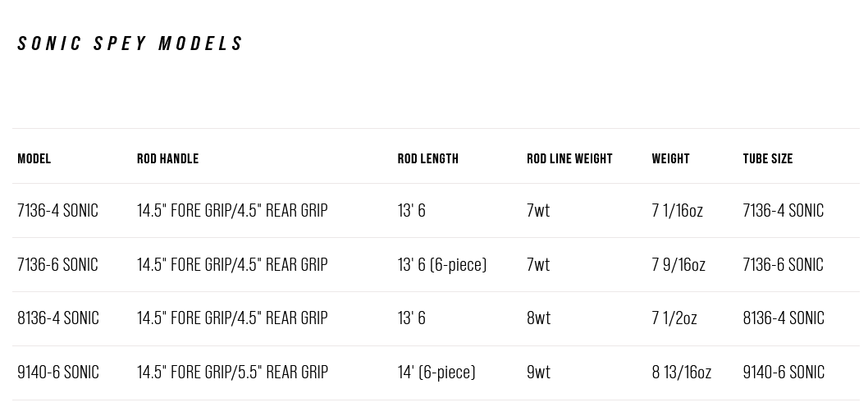
Task: Click the 9140-6 SONIC tube size cell
Action: coord(783,373)
